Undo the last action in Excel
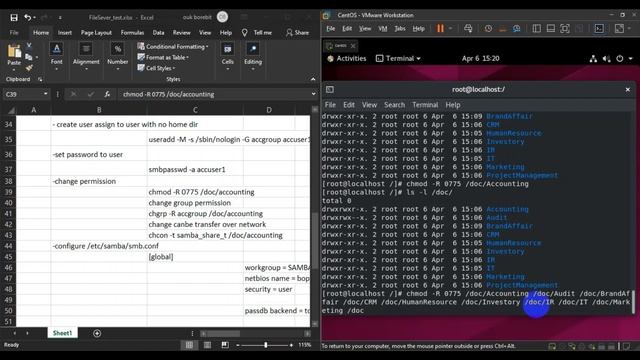The width and height of the screenshot is (640, 360). (27, 18)
